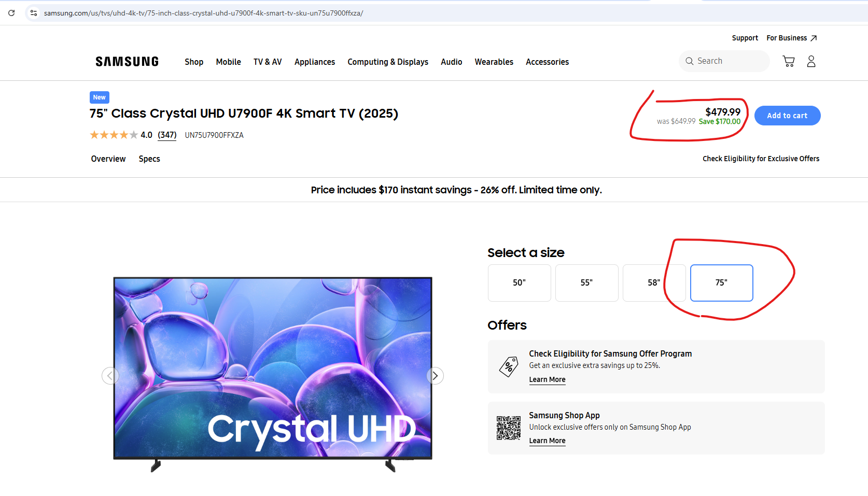Open the Mobile menu
Viewport: 868px width, 496px height.
pos(229,62)
